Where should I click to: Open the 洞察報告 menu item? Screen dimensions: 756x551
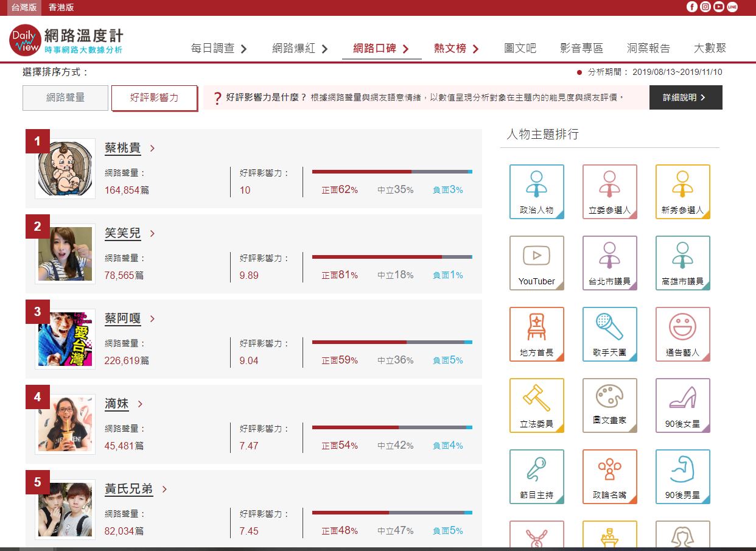pos(648,49)
